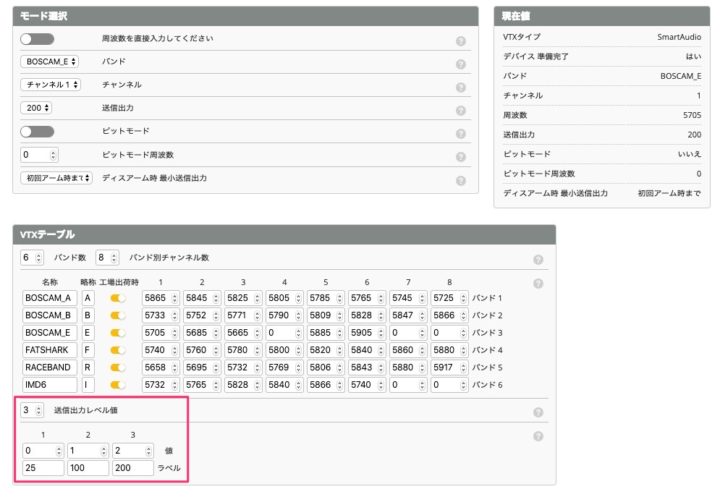
Task: Click help icon beside バンド row
Action: [461, 64]
